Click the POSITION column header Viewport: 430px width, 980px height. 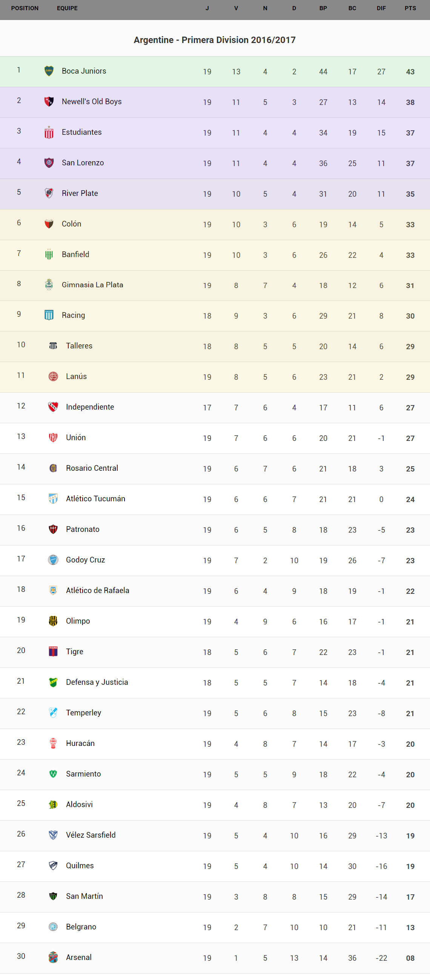coord(25,8)
